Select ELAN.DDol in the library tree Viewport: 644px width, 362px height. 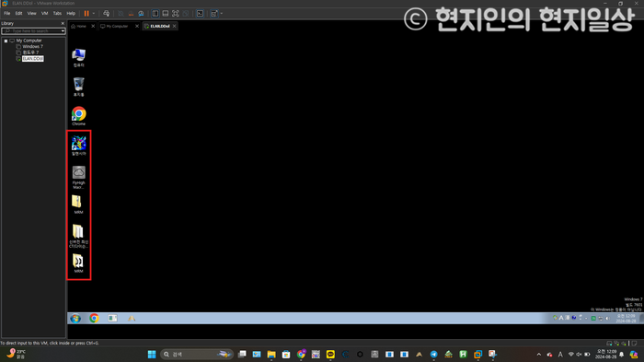coord(33,59)
